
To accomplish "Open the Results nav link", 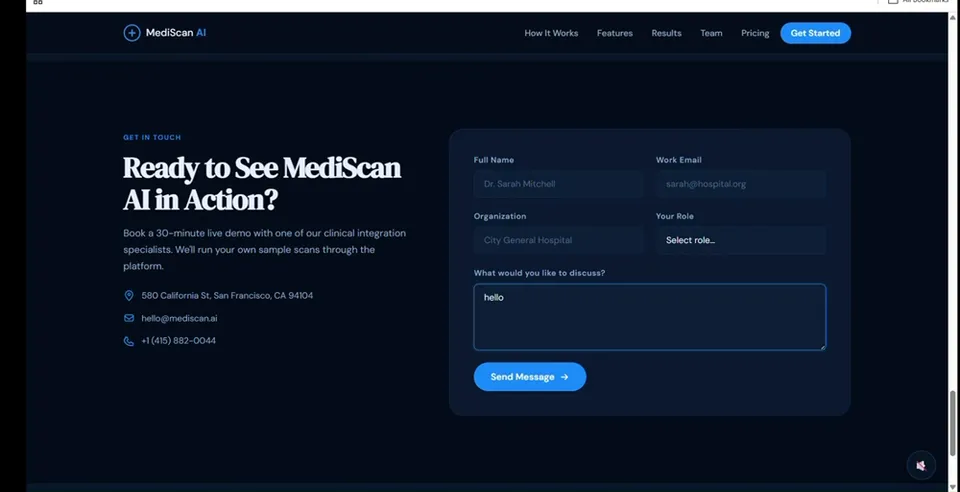I will pos(666,33).
